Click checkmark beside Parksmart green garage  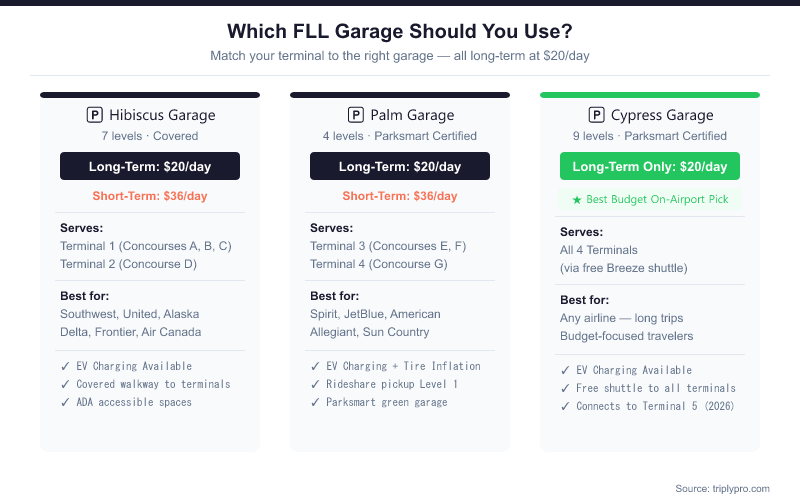315,402
